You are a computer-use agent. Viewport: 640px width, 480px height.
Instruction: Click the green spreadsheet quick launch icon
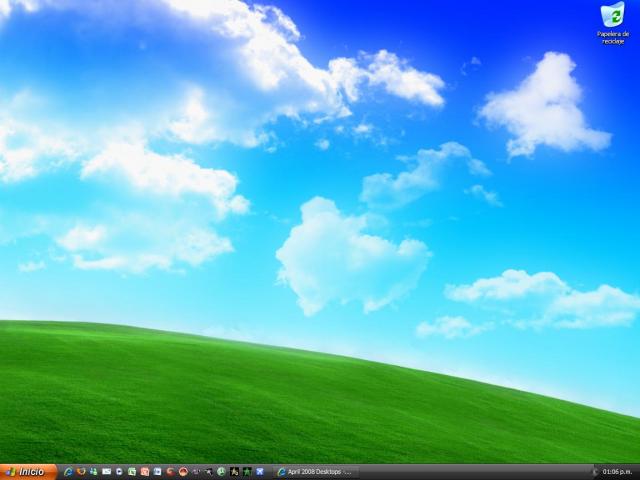(132, 471)
